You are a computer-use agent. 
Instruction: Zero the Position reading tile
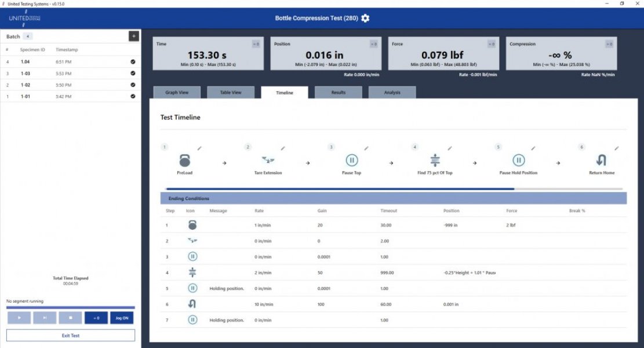[374, 44]
